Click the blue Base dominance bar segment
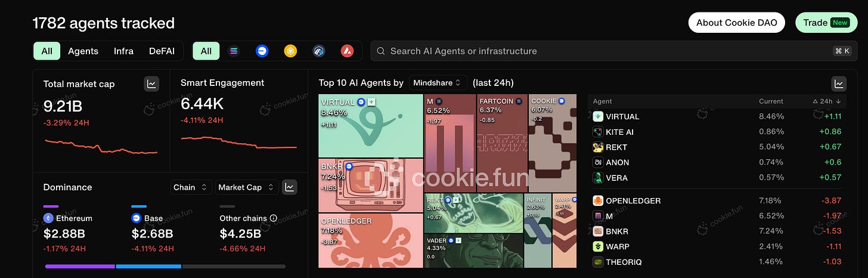This screenshot has width=868, height=278. (148, 266)
